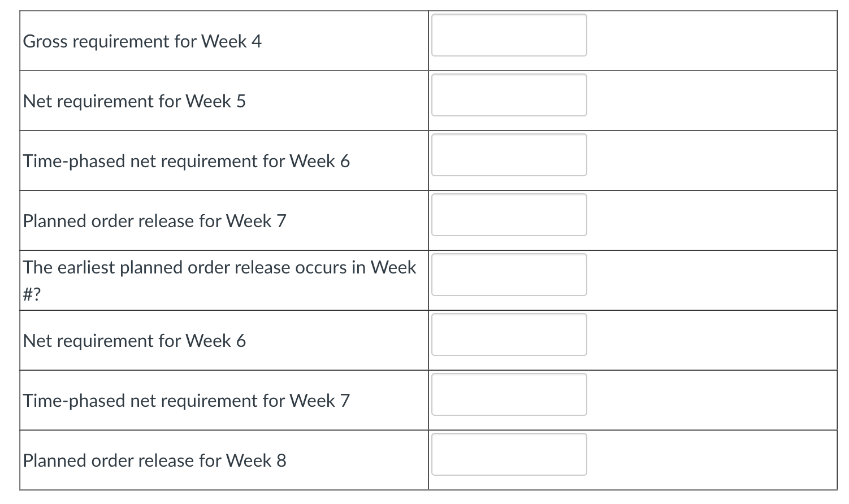Click blank area right of earliest release week input
Screen dimensions: 849x504
[711, 280]
